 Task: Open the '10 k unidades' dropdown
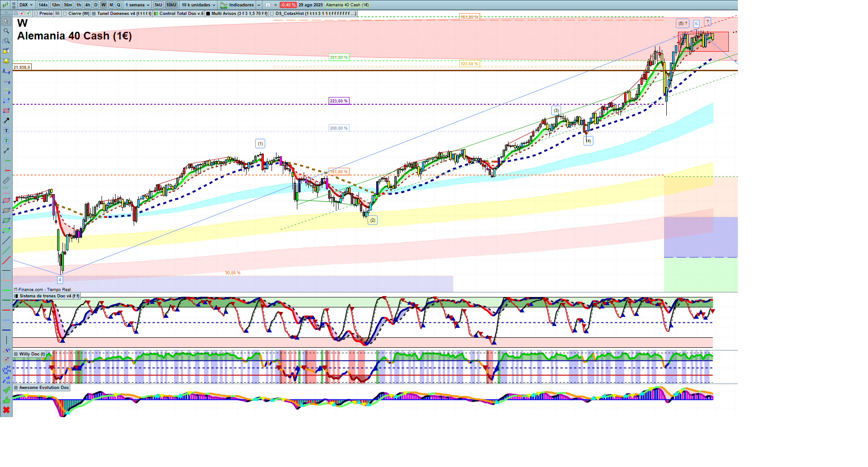coord(199,5)
